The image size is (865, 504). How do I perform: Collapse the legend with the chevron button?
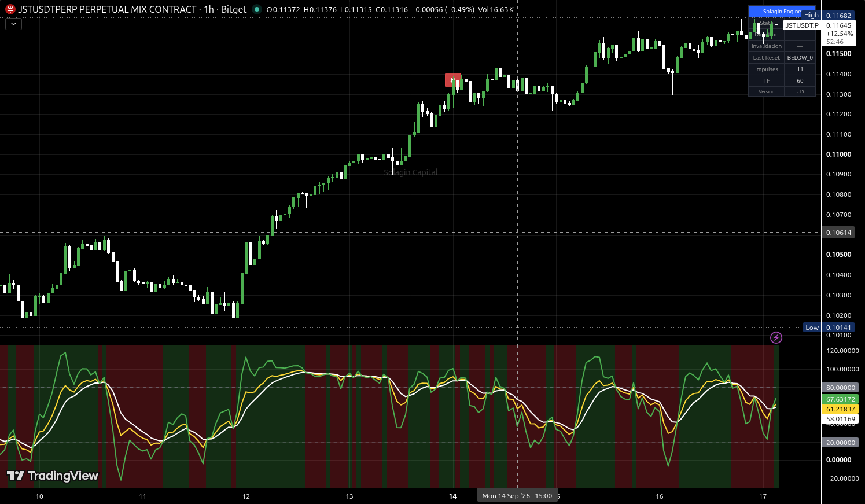pos(13,24)
